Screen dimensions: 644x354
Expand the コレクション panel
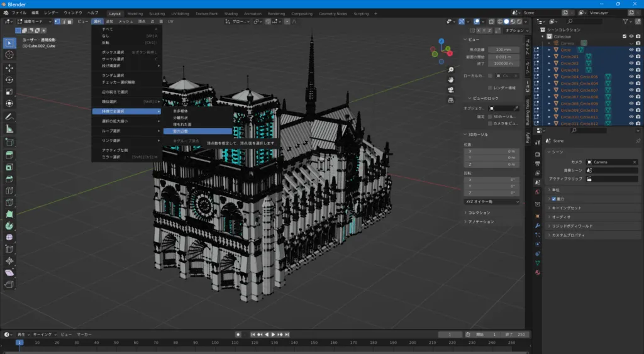tap(479, 213)
